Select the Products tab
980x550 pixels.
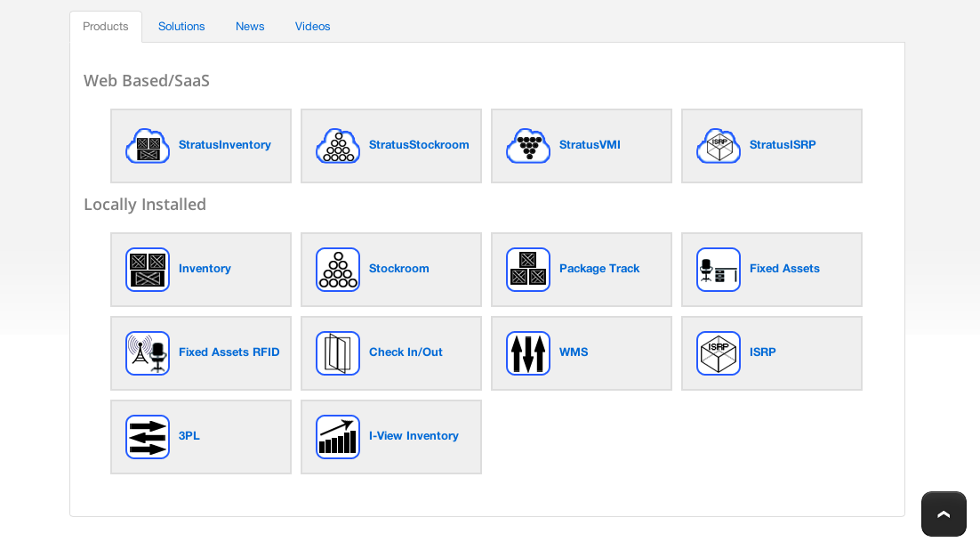coord(106,27)
